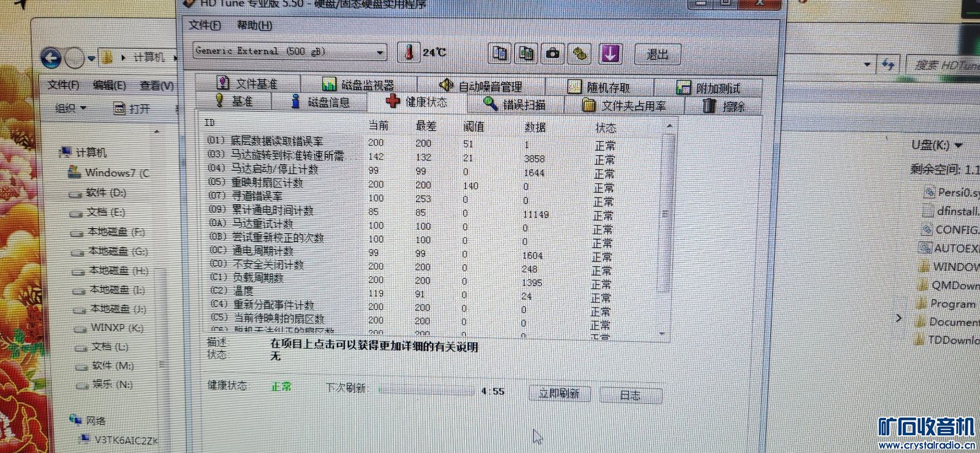Switch to the 附加测试 tab

click(x=709, y=88)
